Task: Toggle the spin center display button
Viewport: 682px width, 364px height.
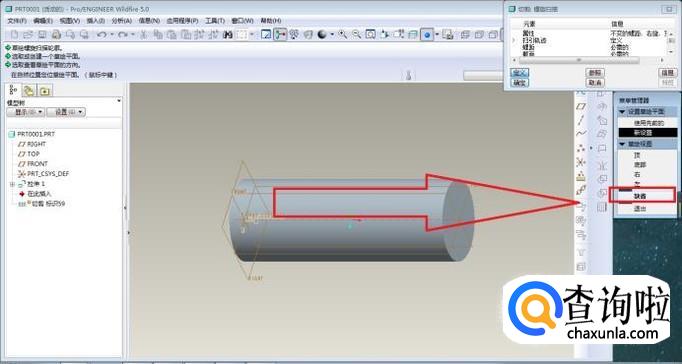Action: click(280, 34)
